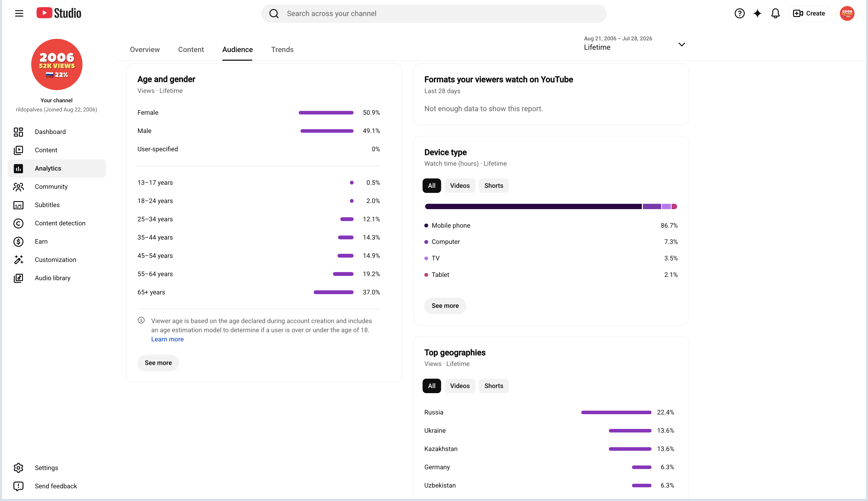Viewport: 868px width, 501px height.
Task: Select Videos filter in Device type
Action: [x=460, y=186]
